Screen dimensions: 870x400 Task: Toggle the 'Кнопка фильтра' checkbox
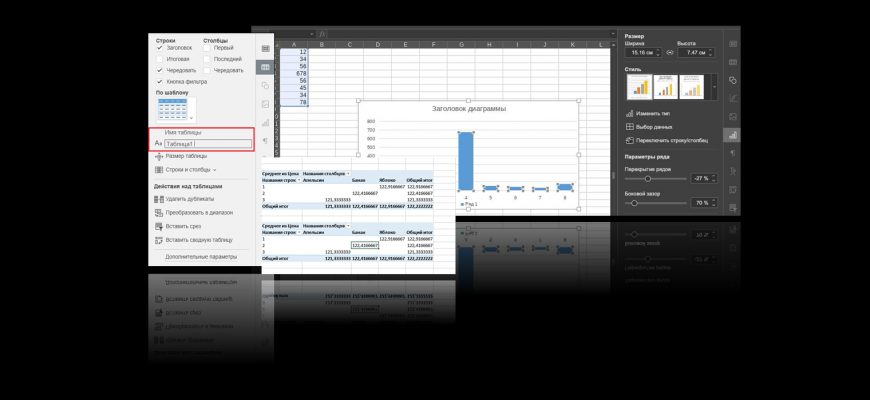160,82
